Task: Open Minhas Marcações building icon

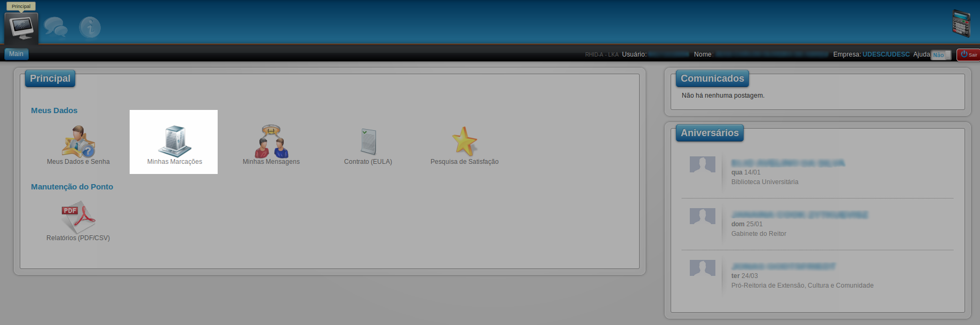Action: [174, 141]
